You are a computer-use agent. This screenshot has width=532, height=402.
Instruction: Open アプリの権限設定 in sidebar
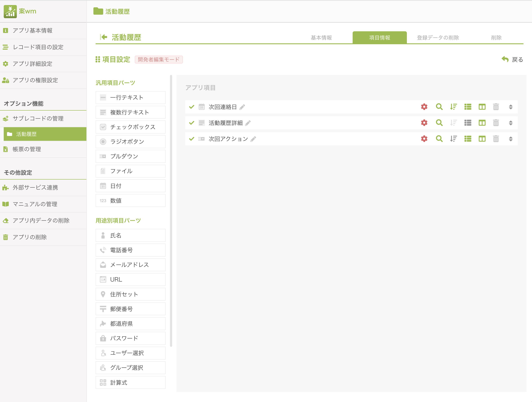tap(43, 80)
